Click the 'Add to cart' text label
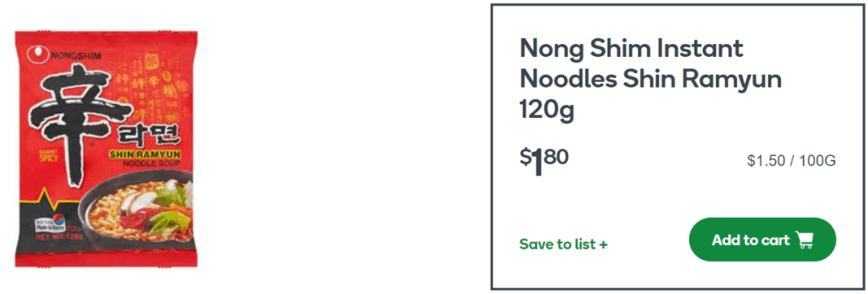 [750, 239]
